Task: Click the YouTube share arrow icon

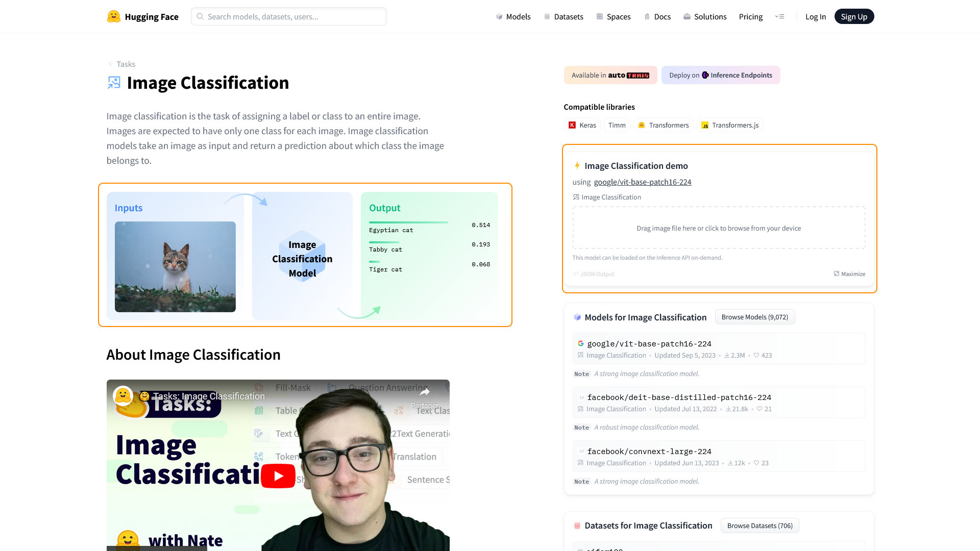Action: 425,392
